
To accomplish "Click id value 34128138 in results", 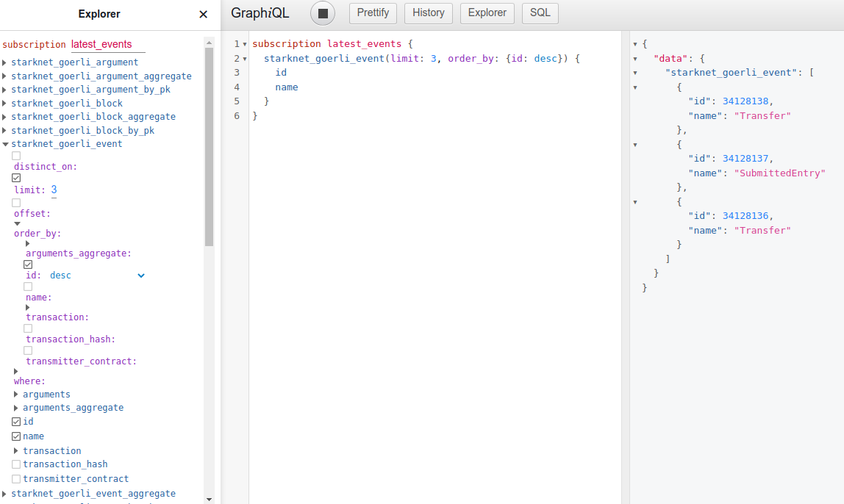I will tap(745, 101).
